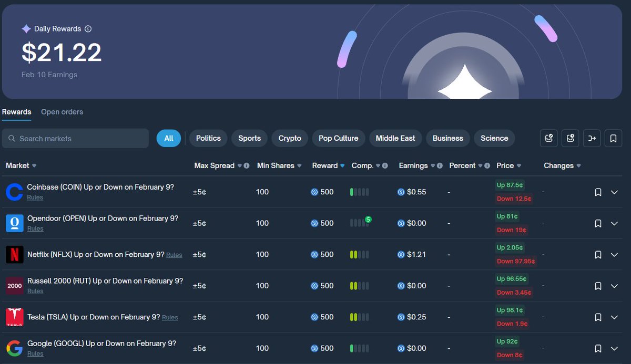Screen dimensions: 631x364
Task: Bookmark the Google (GOOGL) market
Action: point(598,348)
